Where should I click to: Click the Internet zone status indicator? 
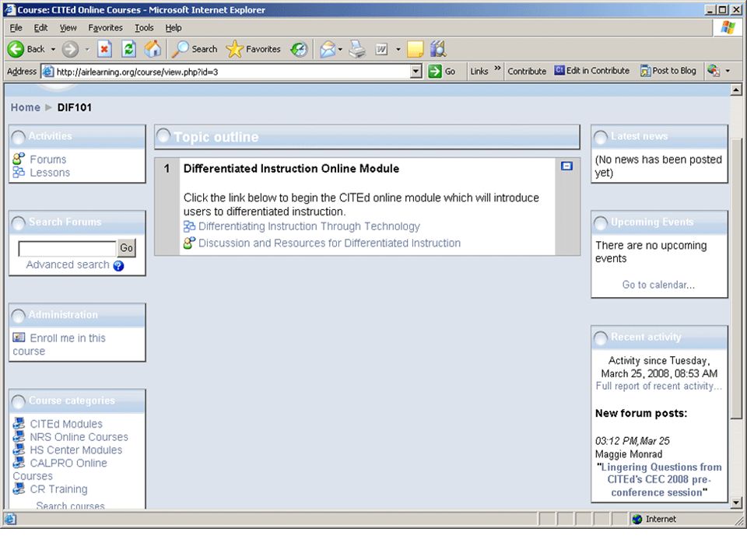(654, 519)
